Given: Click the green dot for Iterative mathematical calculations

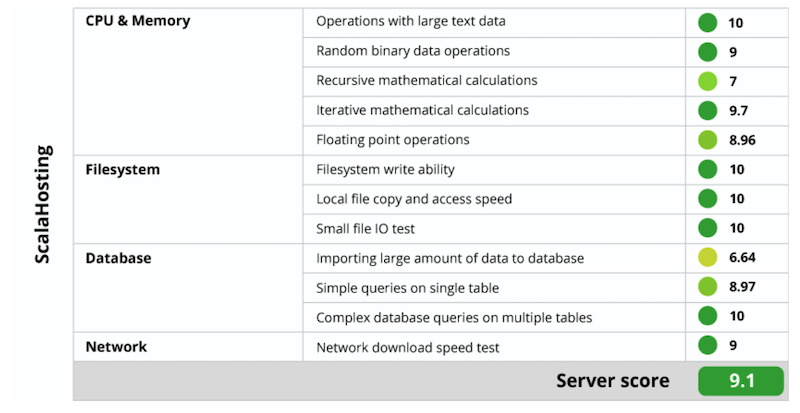Looking at the screenshot, I should point(708,110).
